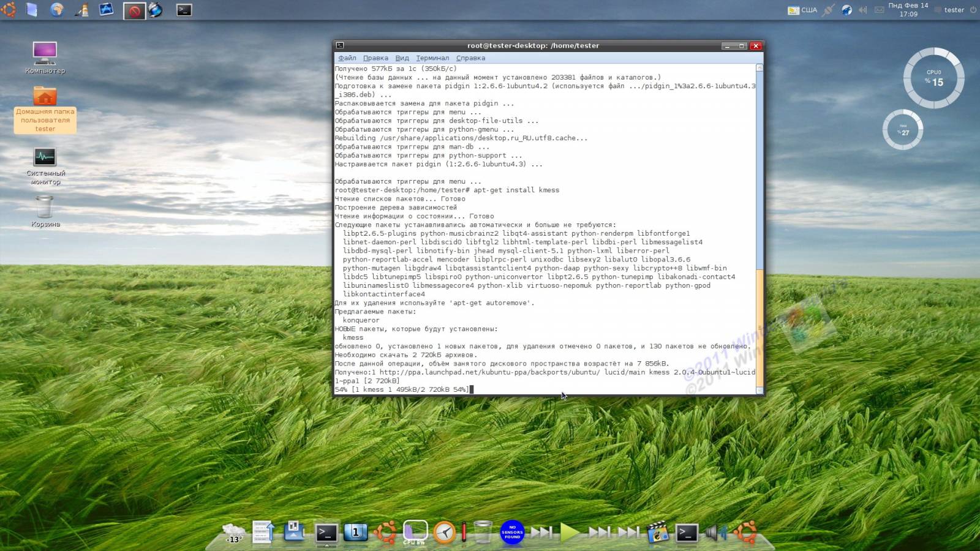Open the paintbrush graphics launcher in top panel
This screenshot has width=980, height=551.
click(81, 9)
